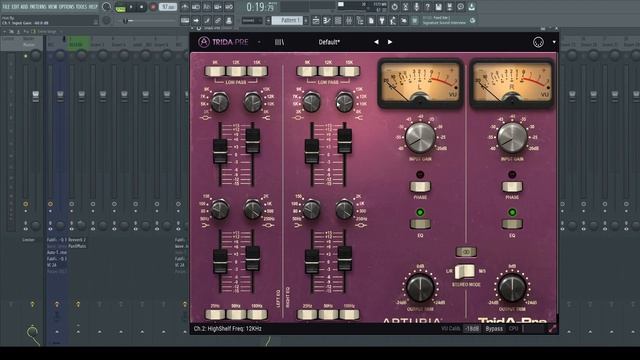This screenshot has width=640, height=360.
Task: Click the typing keyboard to piano icon
Action: (185, 20)
